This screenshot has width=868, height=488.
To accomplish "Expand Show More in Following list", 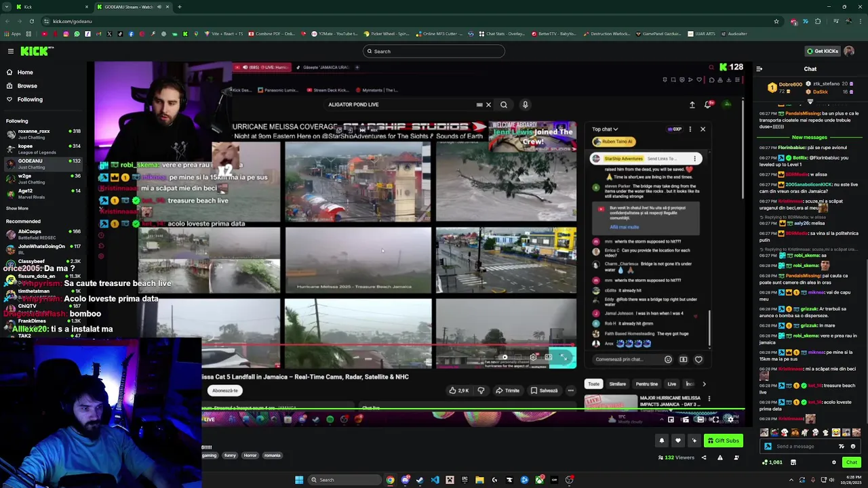I will click(17, 208).
